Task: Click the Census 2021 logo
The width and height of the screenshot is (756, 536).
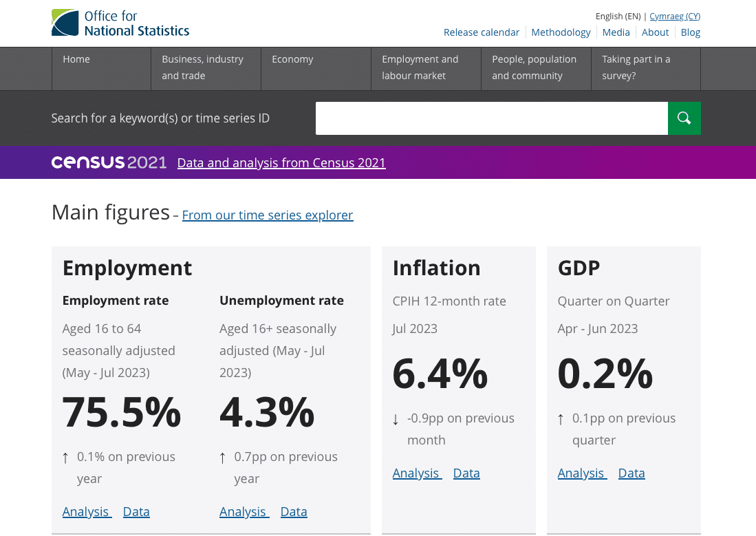Action: (109, 162)
